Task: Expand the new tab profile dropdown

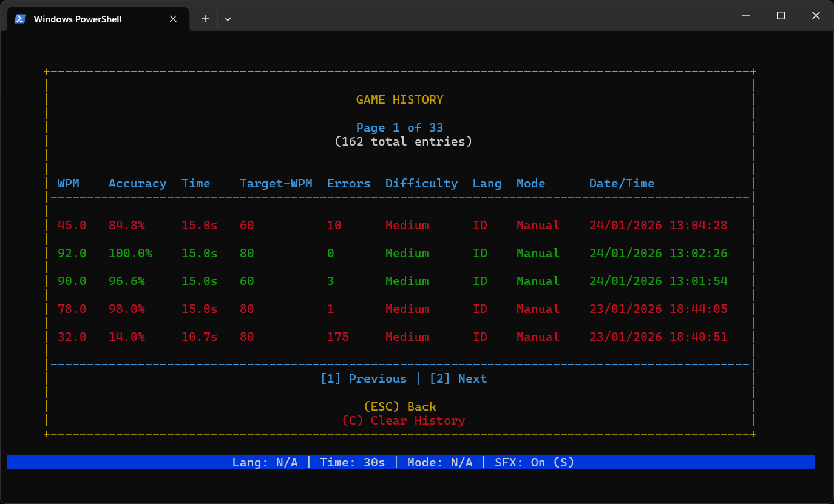Action: pyautogui.click(x=228, y=19)
